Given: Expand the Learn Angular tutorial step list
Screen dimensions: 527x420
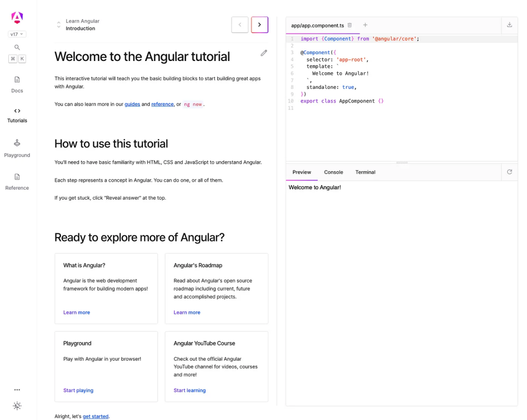Looking at the screenshot, I should [59, 25].
